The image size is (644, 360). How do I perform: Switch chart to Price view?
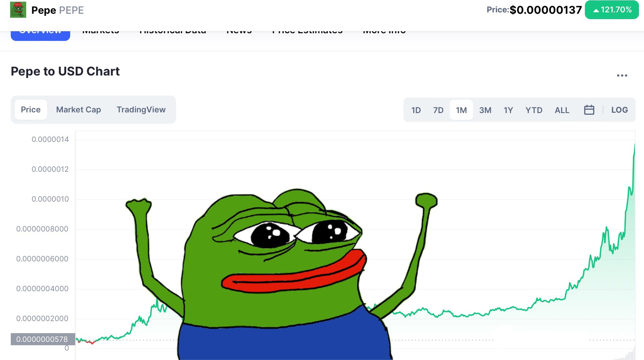tap(31, 110)
